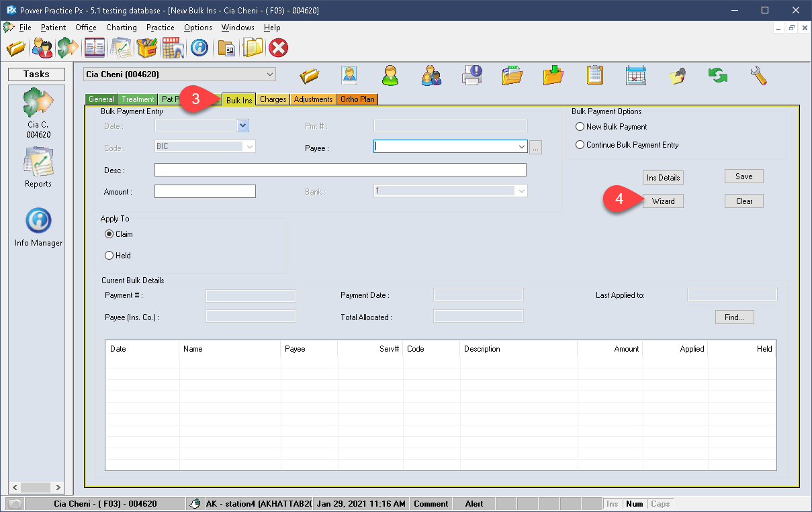Open Reports from the Tasks panel
The height and width of the screenshot is (512, 812).
point(38,167)
